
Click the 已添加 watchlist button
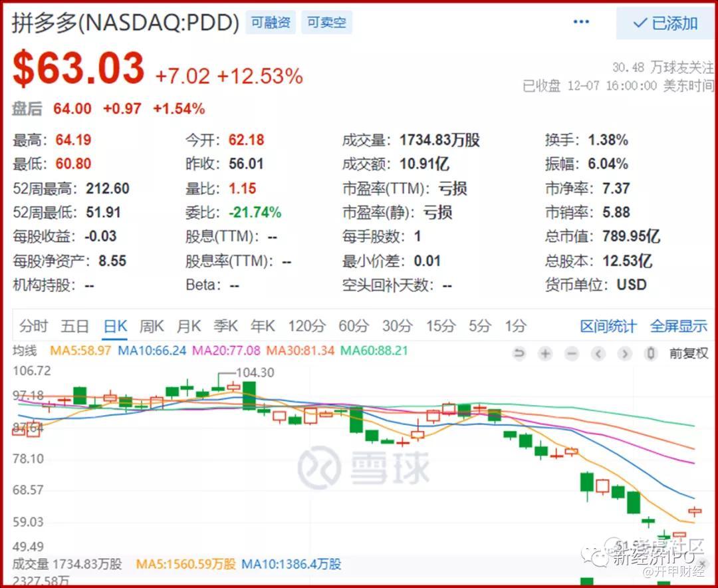[x=665, y=23]
